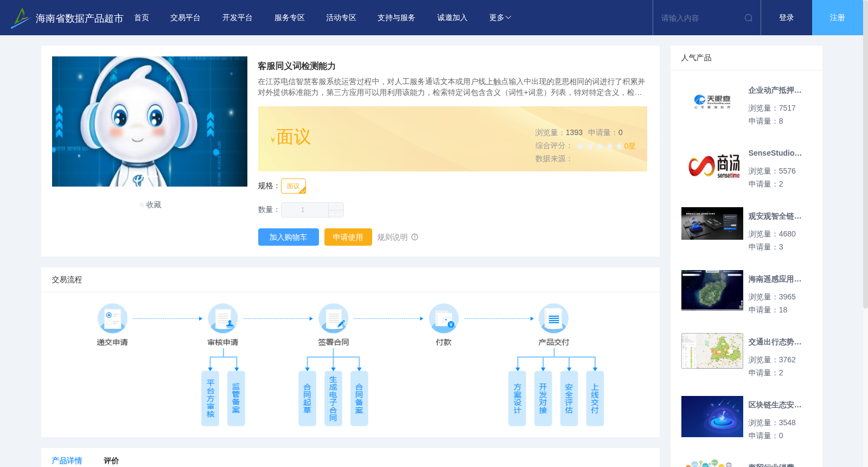Switch to the 评价 tab
The height and width of the screenshot is (467, 868).
111,460
